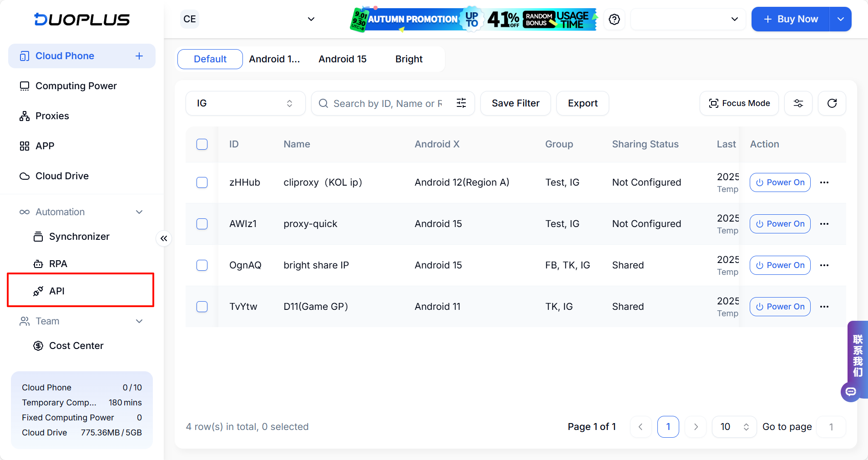Screen dimensions: 868x460
Task: Open the chat support bubble icon
Action: point(851,392)
